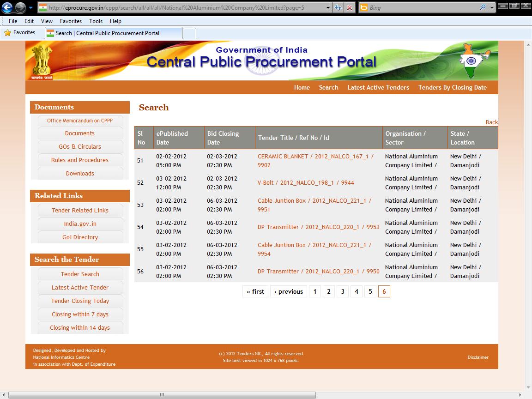Image resolution: width=532 pixels, height=399 pixels.
Task: Open Tenders By Closing Date link
Action: pos(452,87)
